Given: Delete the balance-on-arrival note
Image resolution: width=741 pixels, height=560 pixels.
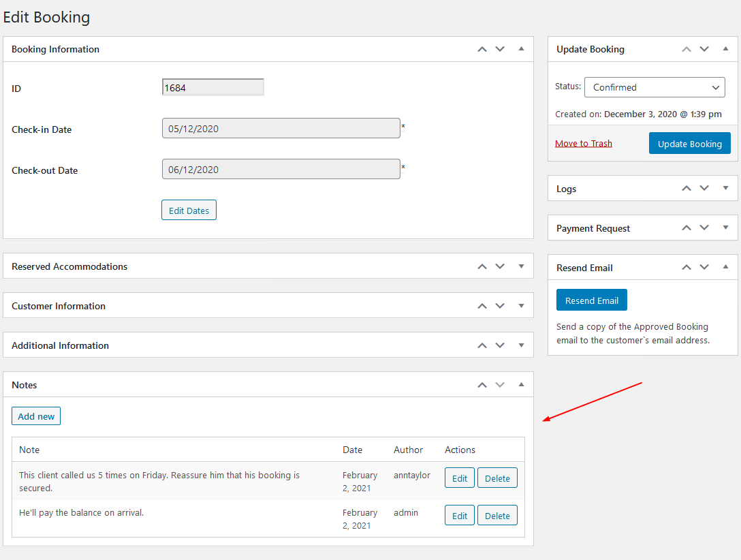Looking at the screenshot, I should (x=497, y=515).
